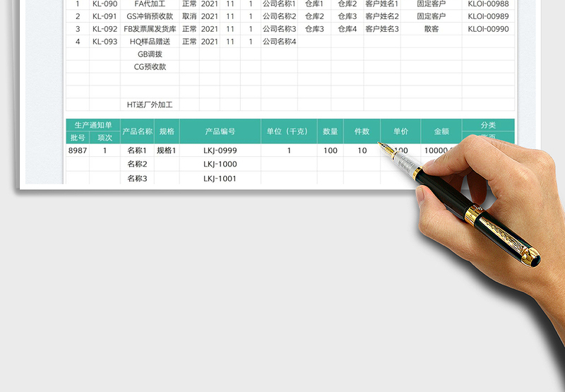Select order number KL-091

tap(105, 16)
